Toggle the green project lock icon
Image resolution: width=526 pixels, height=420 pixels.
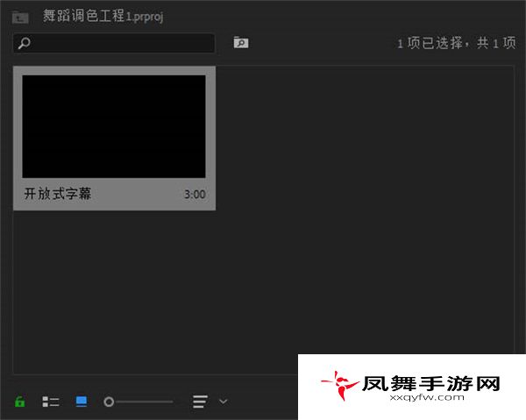[x=20, y=402]
